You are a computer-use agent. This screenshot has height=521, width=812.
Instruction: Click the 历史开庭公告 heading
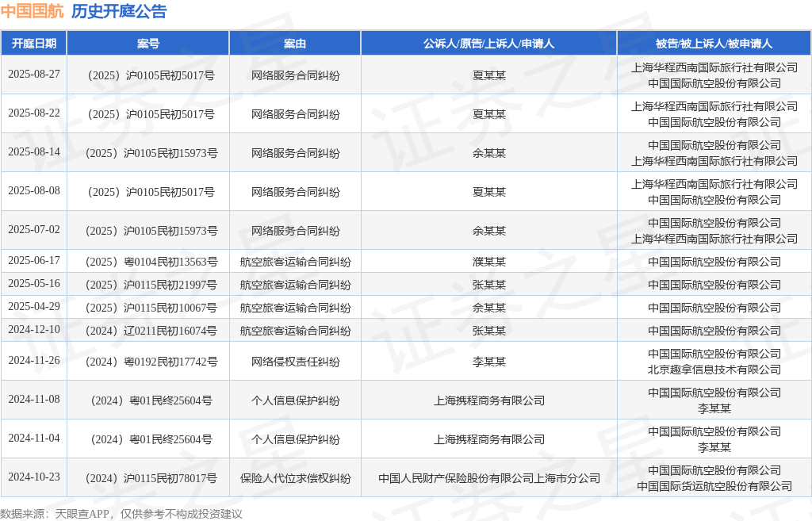pos(119,11)
